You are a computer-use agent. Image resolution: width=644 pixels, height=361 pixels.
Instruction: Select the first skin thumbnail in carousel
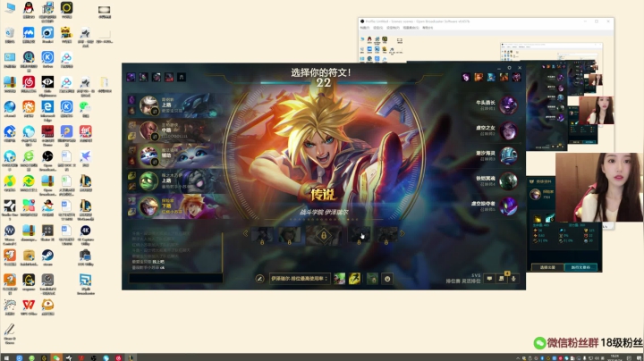(262, 235)
